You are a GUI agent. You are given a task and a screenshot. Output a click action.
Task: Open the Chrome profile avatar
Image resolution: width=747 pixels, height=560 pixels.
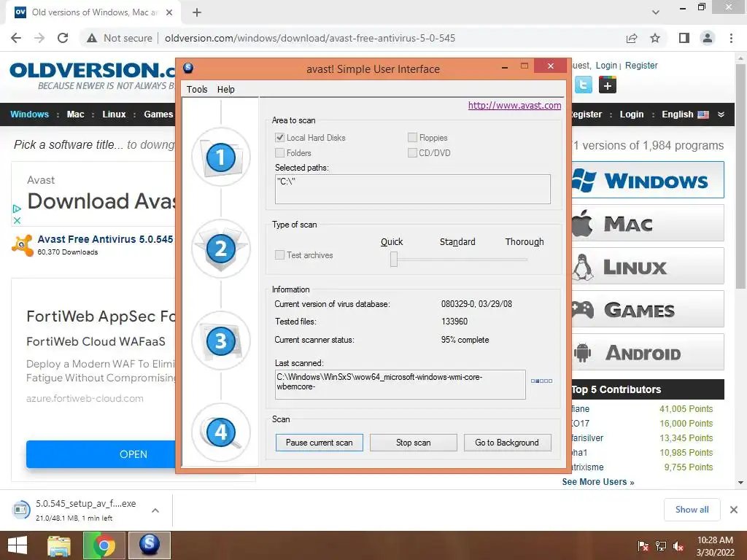[708, 38]
